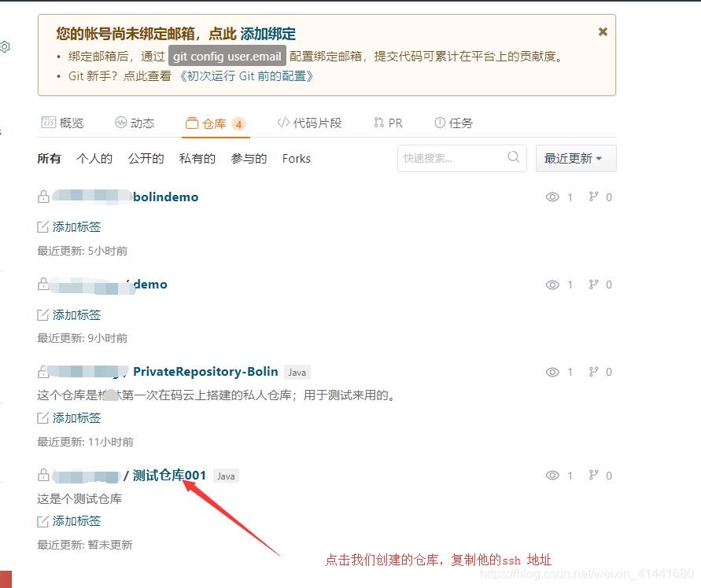This screenshot has width=701, height=588.
Task: Click Java label beside PrivateRepository-Bolin
Action: coord(297,373)
